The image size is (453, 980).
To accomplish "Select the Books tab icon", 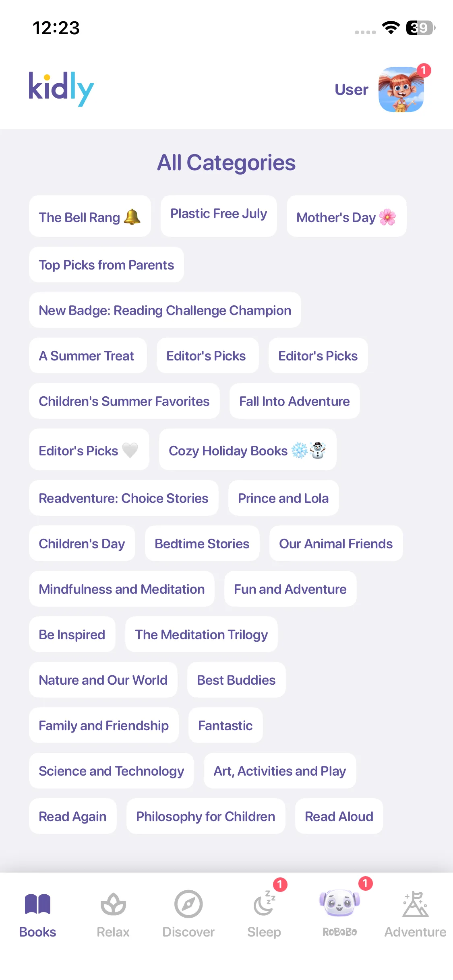I will (37, 905).
